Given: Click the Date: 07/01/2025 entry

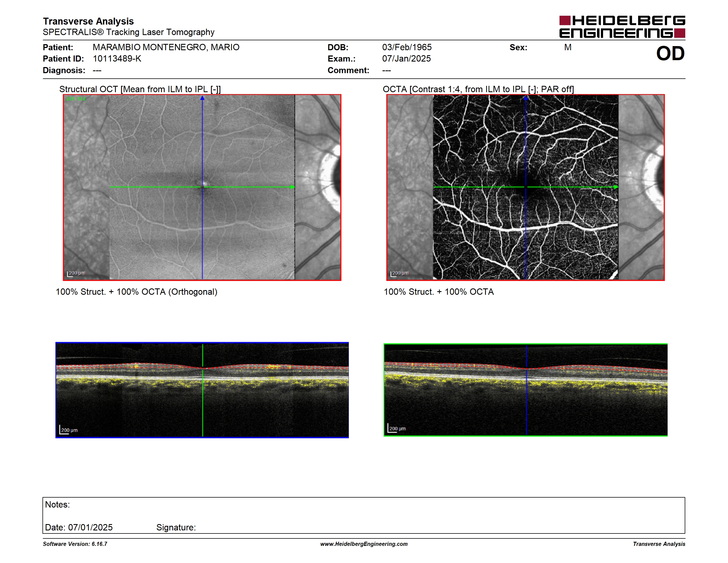Looking at the screenshot, I should tap(79, 528).
